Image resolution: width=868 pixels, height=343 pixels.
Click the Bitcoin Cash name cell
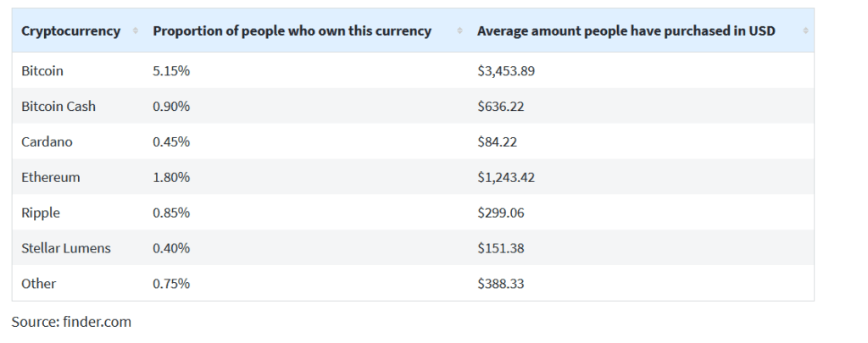(x=58, y=107)
